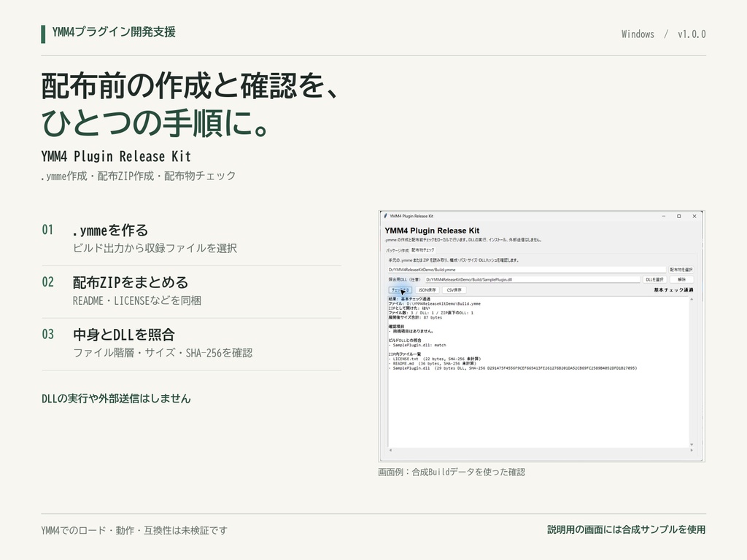Run the チェックする button
Image resolution: width=747 pixels, height=560 pixels.
(x=400, y=290)
